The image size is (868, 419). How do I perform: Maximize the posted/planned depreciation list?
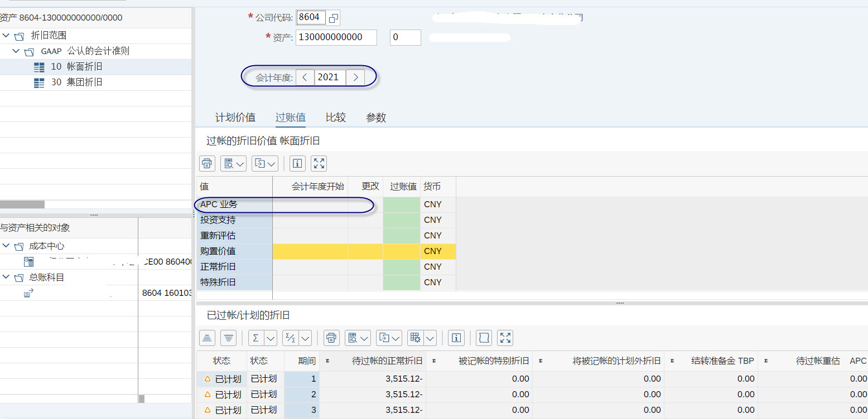click(x=505, y=338)
